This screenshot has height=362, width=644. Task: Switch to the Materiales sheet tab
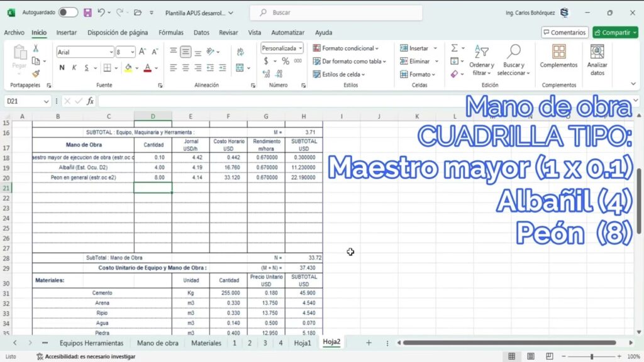pos(206,343)
